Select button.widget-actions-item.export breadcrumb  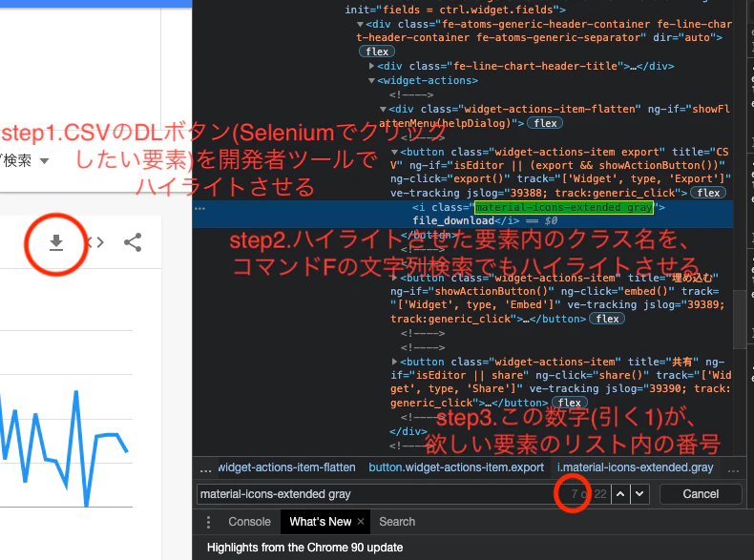pos(456,467)
